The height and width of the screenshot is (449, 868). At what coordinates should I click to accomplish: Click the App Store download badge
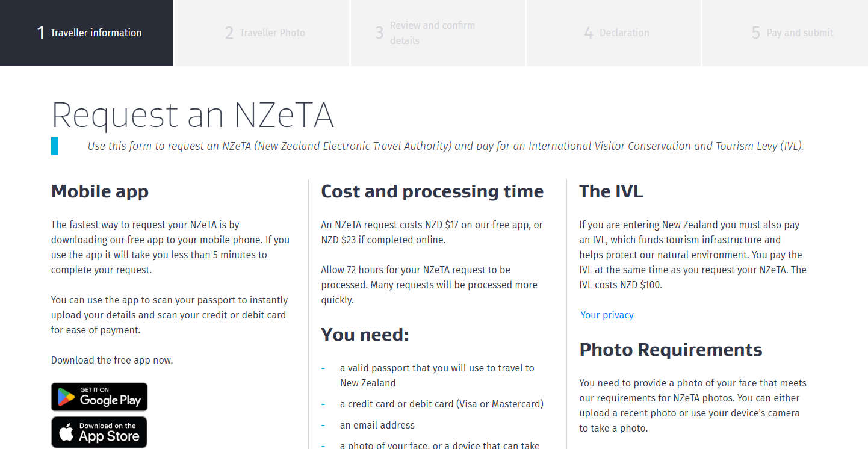(99, 432)
